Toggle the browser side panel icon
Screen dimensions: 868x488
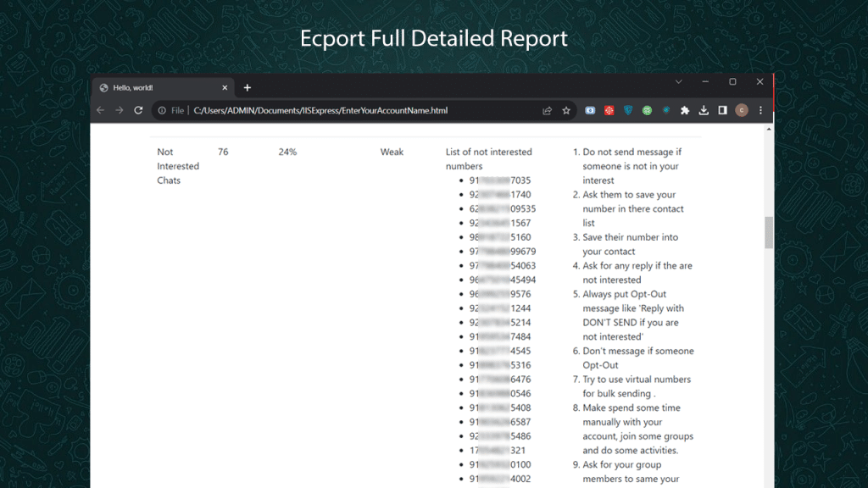[x=722, y=110]
